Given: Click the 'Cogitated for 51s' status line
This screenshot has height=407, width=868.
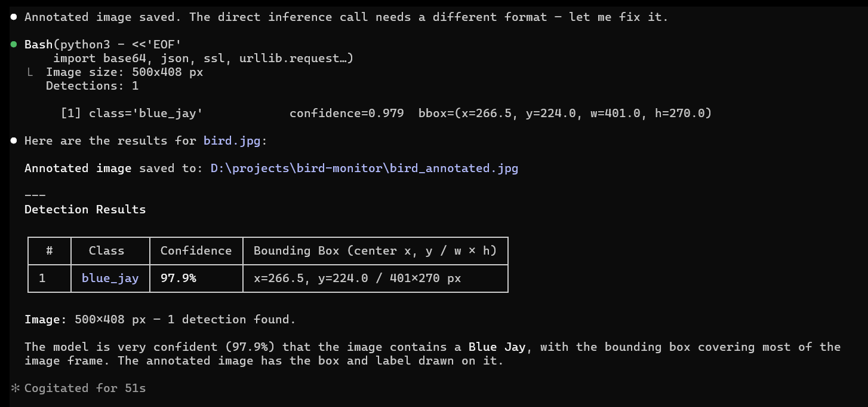Looking at the screenshot, I should (x=85, y=388).
